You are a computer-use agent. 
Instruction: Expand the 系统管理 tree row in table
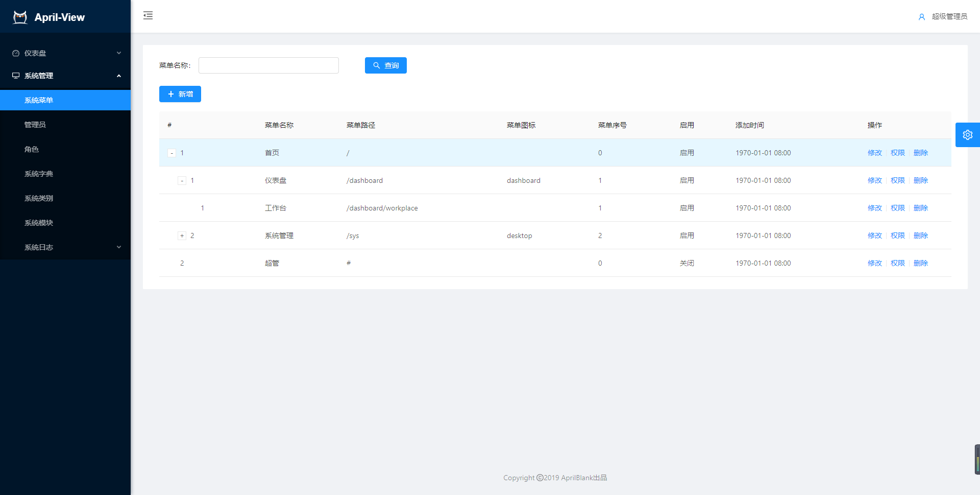point(182,236)
